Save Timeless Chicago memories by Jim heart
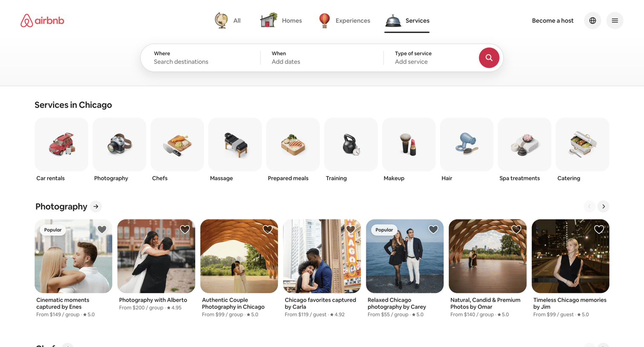The image size is (644, 347). (599, 229)
